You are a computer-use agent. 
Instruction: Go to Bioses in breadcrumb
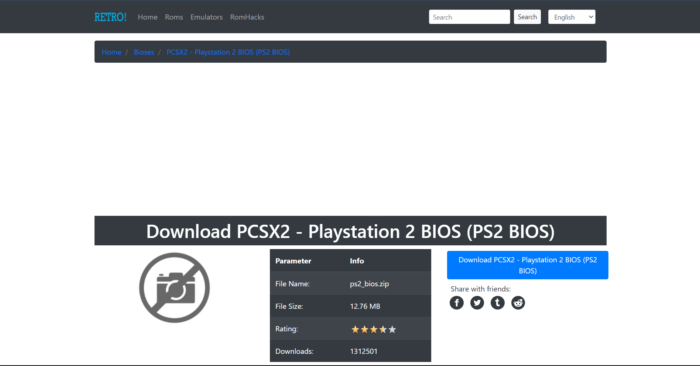(144, 52)
